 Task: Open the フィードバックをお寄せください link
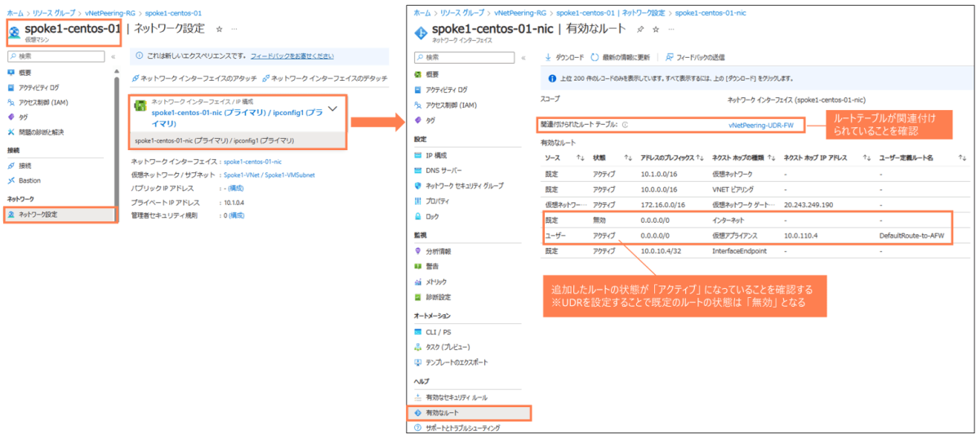point(291,56)
